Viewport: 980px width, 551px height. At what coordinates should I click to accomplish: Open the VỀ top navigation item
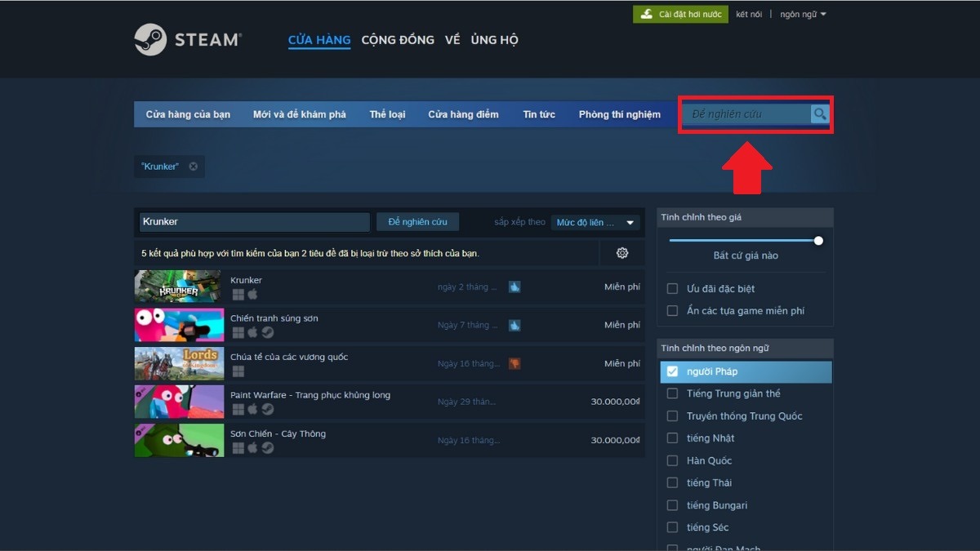pyautogui.click(x=452, y=40)
